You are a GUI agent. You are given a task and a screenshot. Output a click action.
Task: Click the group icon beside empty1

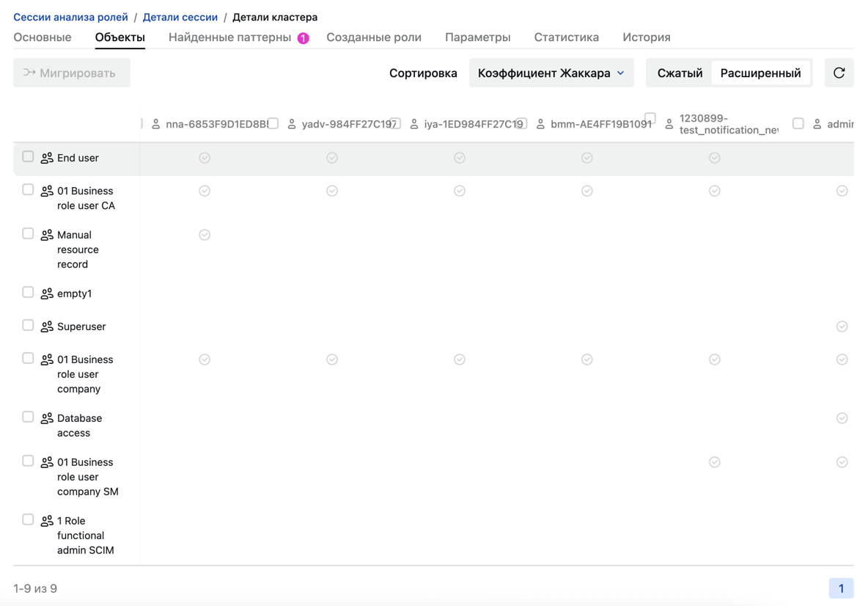47,293
